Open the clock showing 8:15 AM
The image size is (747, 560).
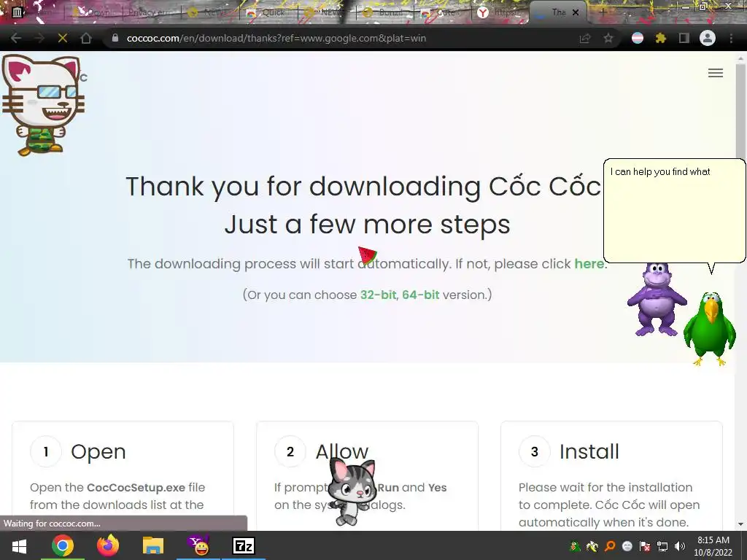(x=713, y=546)
